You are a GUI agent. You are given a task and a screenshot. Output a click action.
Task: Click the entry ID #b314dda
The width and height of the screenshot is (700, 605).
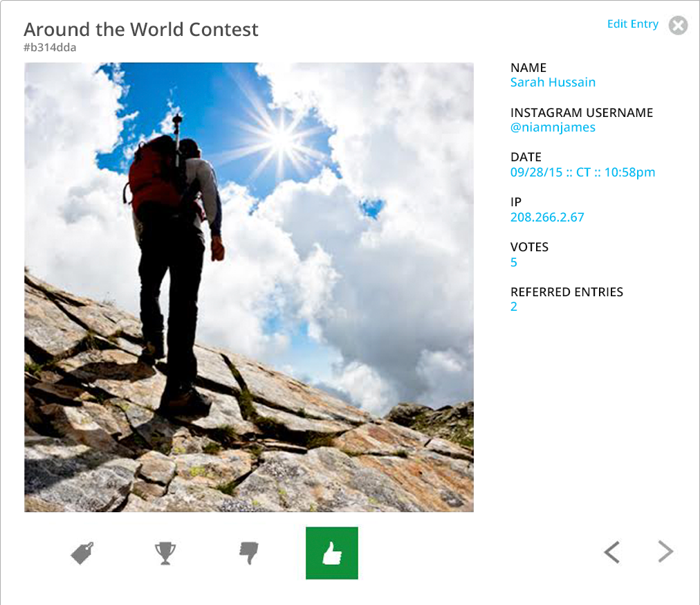pyautogui.click(x=50, y=47)
